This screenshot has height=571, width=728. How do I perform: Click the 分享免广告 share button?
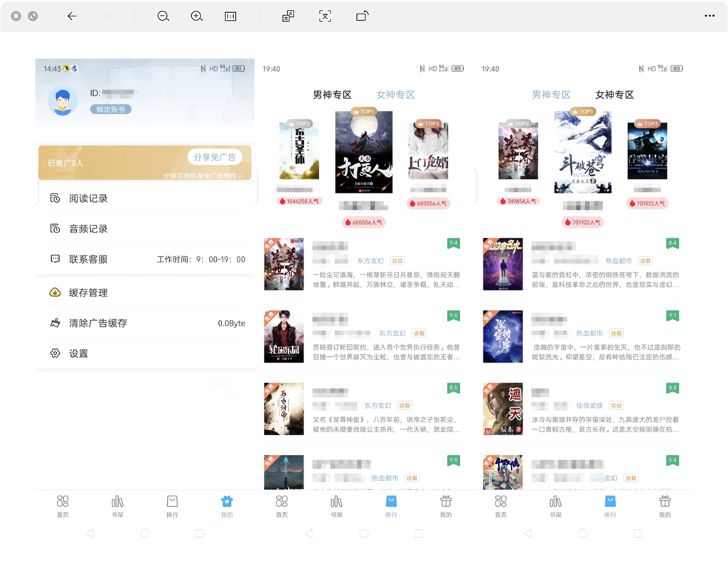click(215, 157)
